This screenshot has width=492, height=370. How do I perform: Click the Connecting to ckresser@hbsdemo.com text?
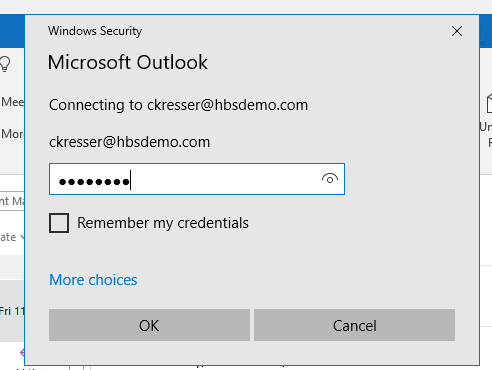tap(179, 105)
